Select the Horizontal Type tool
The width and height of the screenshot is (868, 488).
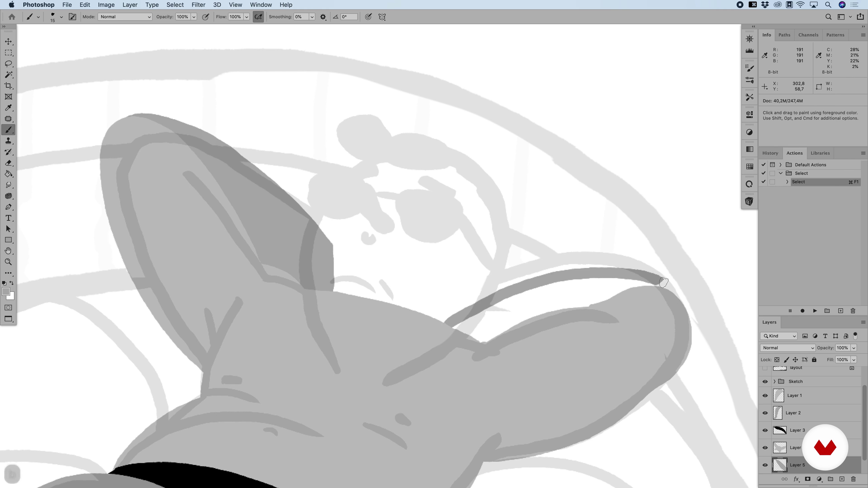(8, 218)
